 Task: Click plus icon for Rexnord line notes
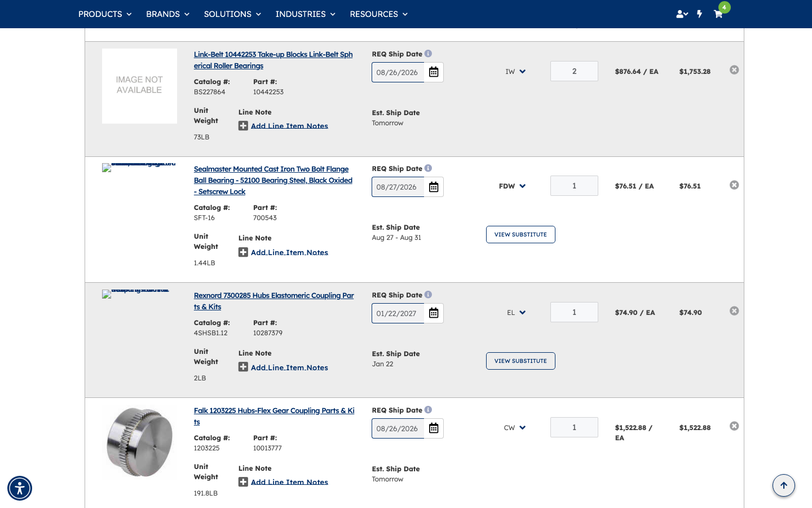click(x=243, y=367)
